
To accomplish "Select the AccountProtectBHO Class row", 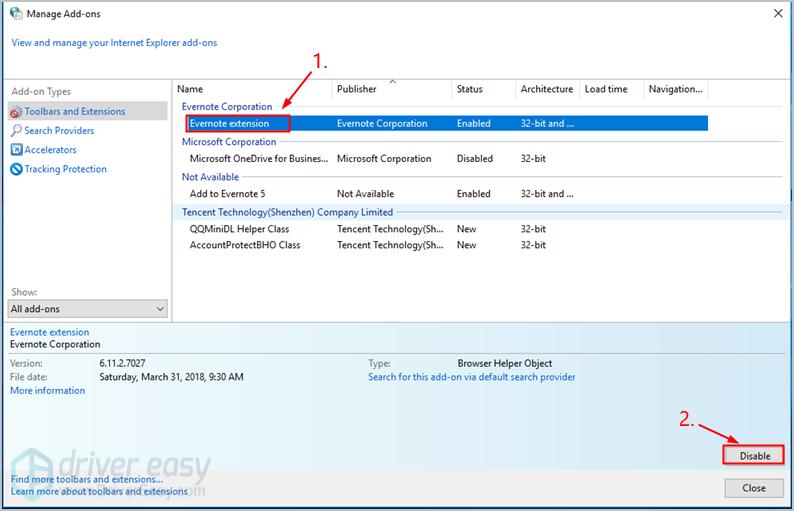I will coord(447,245).
